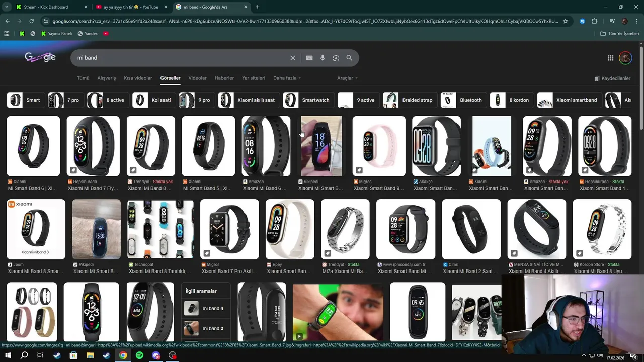This screenshot has height=362, width=644.
Task: Open the Yandex bookmark
Action: (x=88, y=34)
